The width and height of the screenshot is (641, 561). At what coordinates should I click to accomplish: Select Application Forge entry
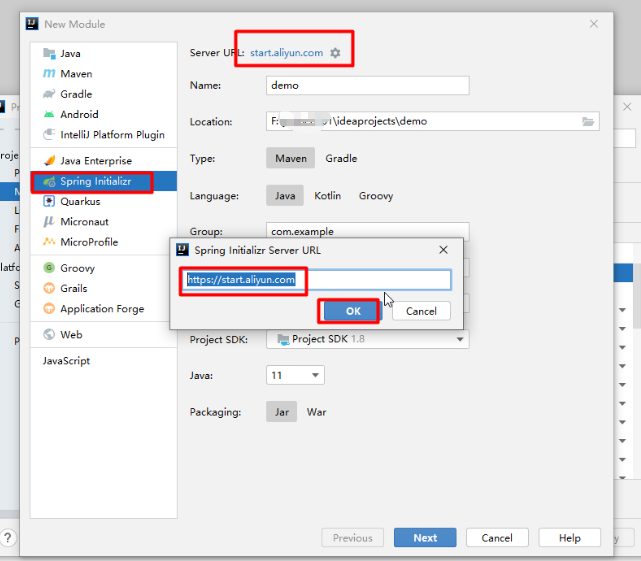(x=103, y=308)
